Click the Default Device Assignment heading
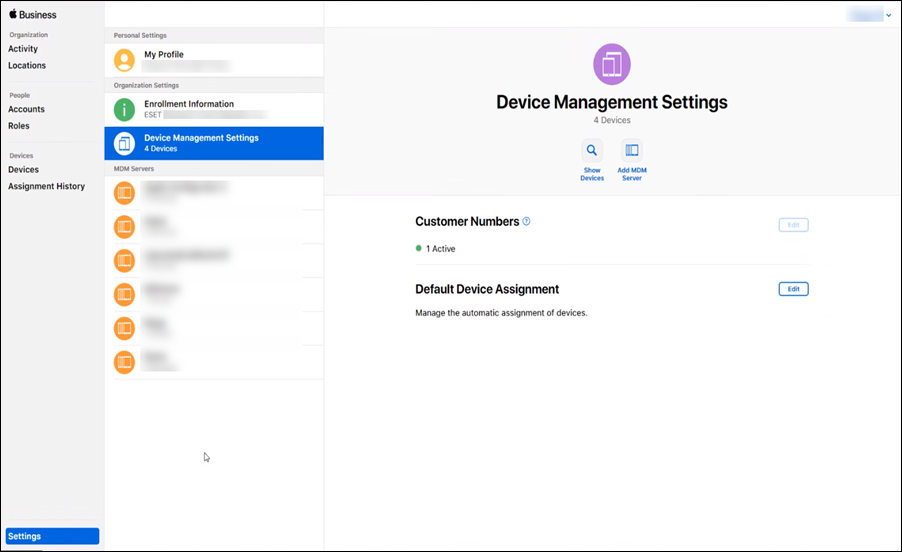 pyautogui.click(x=487, y=289)
